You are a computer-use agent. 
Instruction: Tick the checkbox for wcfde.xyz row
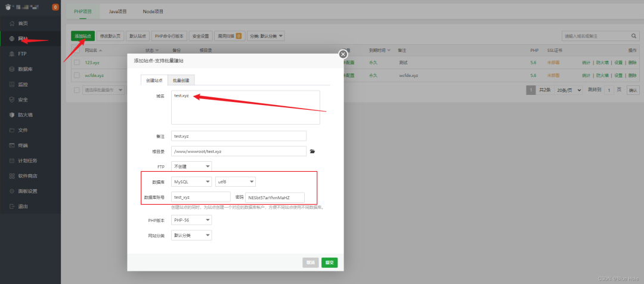tap(76, 76)
